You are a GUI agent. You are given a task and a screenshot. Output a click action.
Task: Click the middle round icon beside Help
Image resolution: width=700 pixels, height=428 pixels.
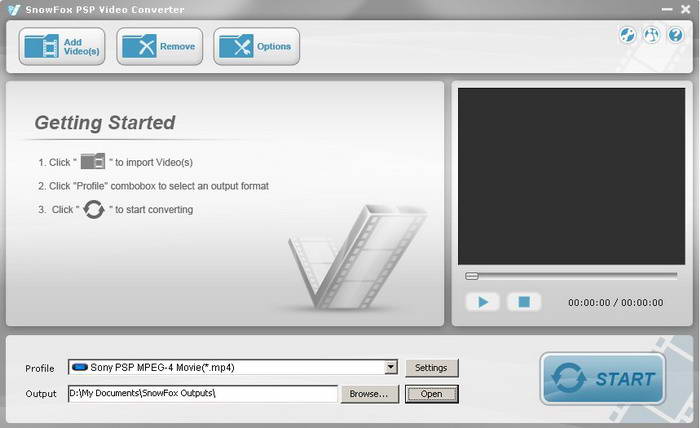click(651, 34)
